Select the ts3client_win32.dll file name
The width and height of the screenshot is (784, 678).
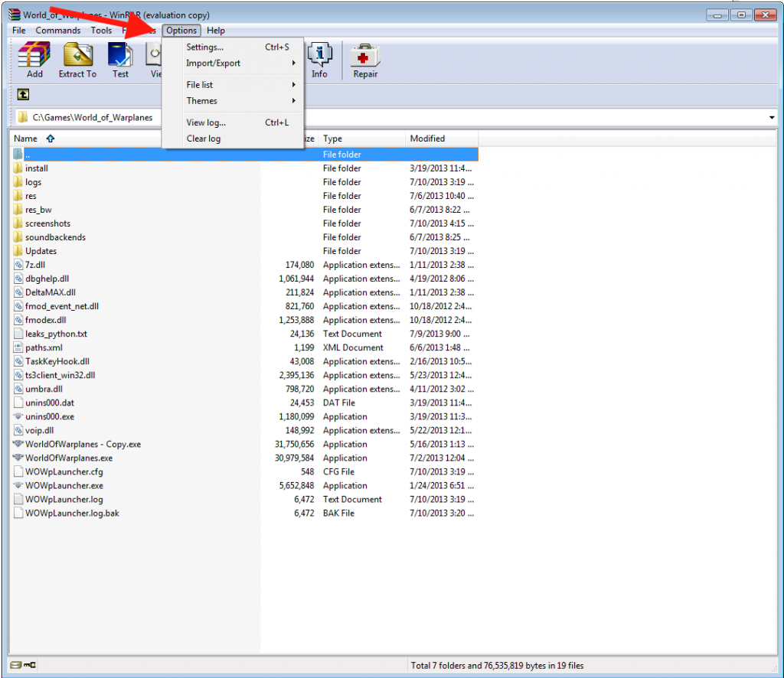[60, 375]
